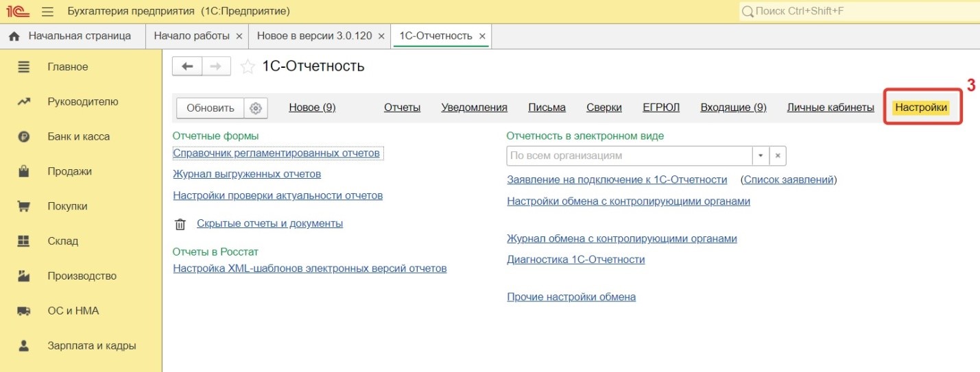Open Диагностика 1С-Отчетности link
Image resolution: width=980 pixels, height=372 pixels.
coord(575,260)
